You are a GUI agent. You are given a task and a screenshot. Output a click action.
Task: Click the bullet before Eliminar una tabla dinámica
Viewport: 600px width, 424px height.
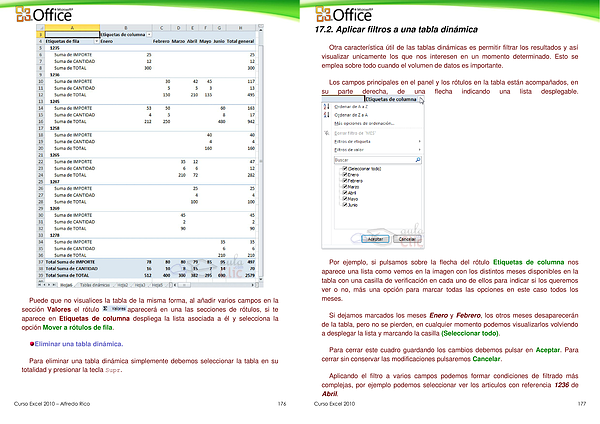pos(32,343)
